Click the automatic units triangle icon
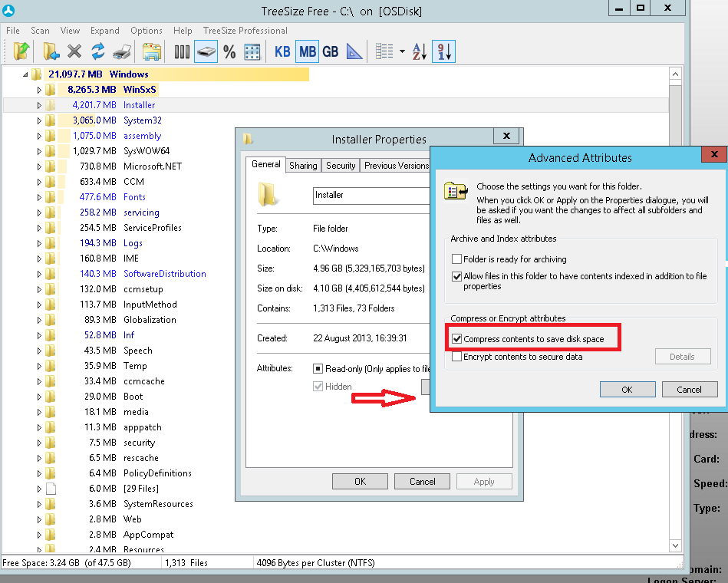The height and width of the screenshot is (583, 728). coord(354,51)
